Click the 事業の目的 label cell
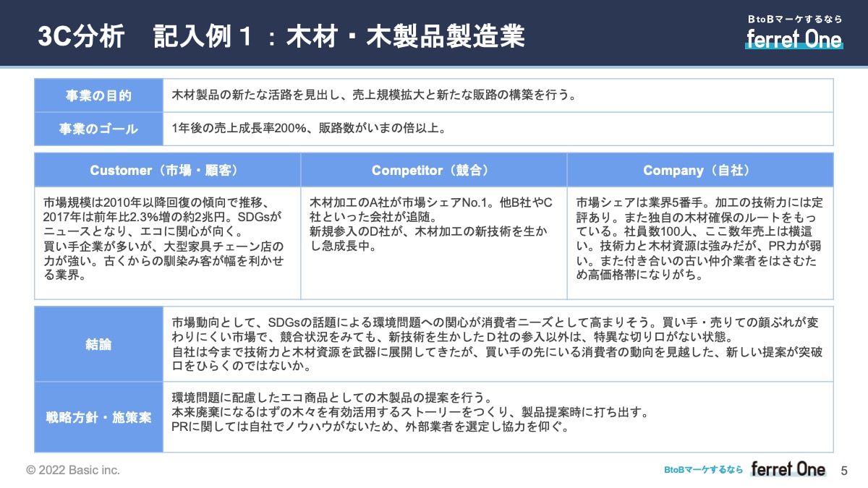The width and height of the screenshot is (868, 488). tap(98, 95)
